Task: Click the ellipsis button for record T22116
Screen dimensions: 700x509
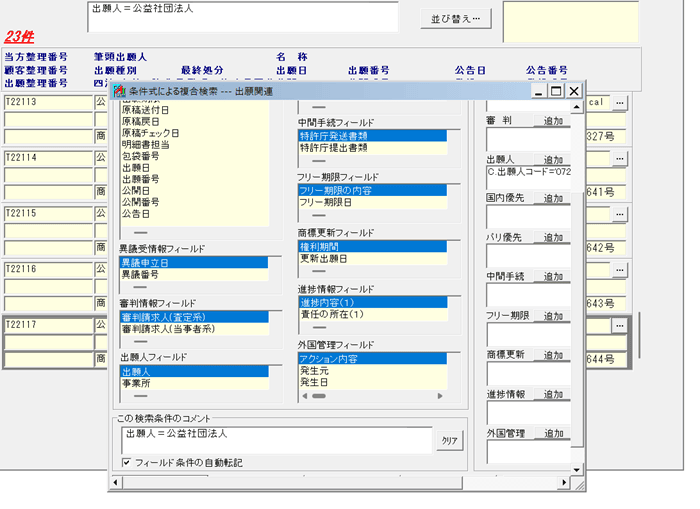Action: coord(620,269)
